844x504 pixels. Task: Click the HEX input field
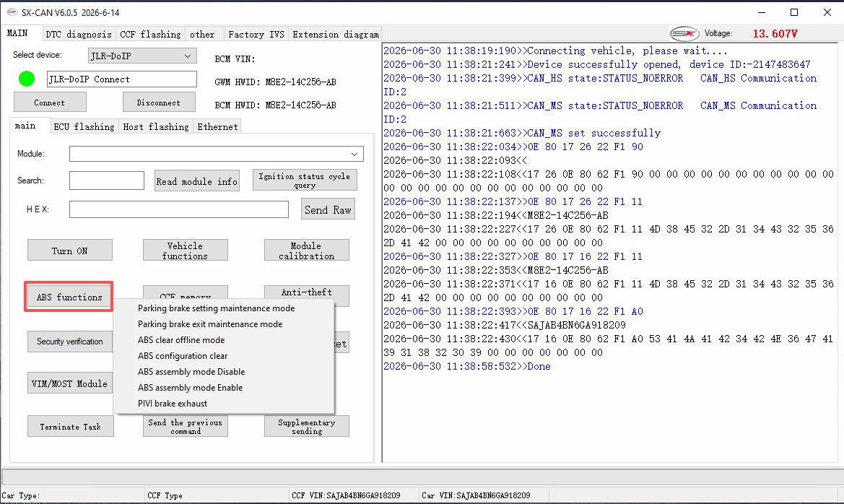click(x=179, y=209)
